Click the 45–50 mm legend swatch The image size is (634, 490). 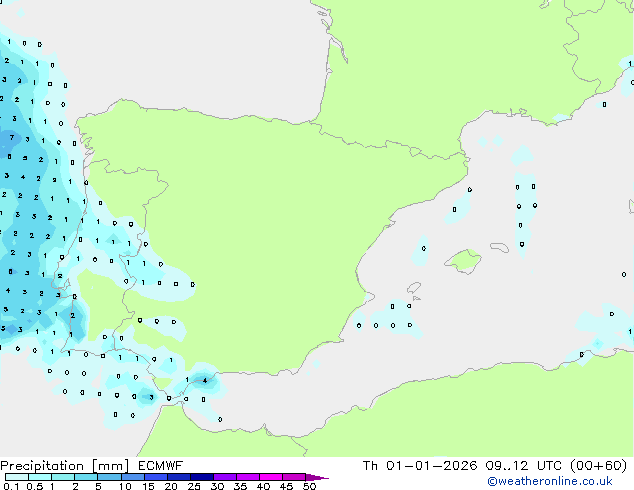point(294,477)
